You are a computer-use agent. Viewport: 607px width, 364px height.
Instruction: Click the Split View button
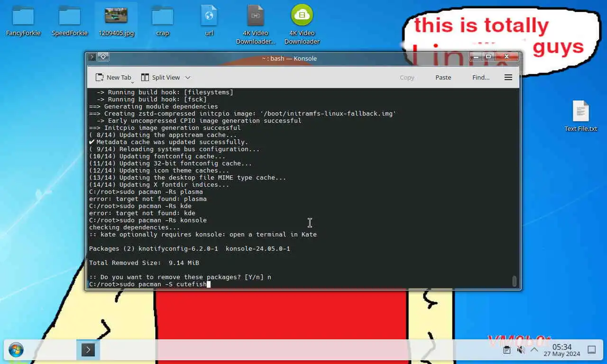(161, 77)
